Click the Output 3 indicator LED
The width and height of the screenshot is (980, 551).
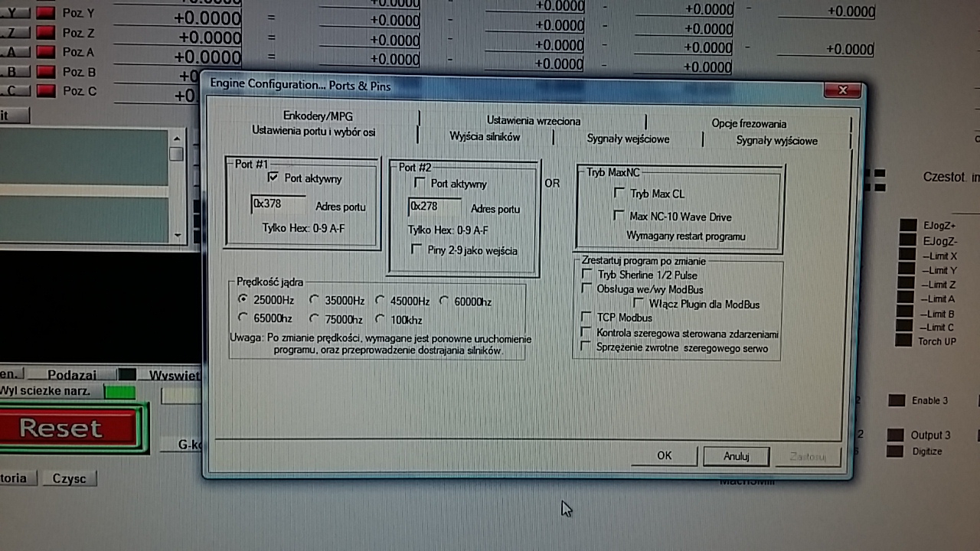coord(895,435)
